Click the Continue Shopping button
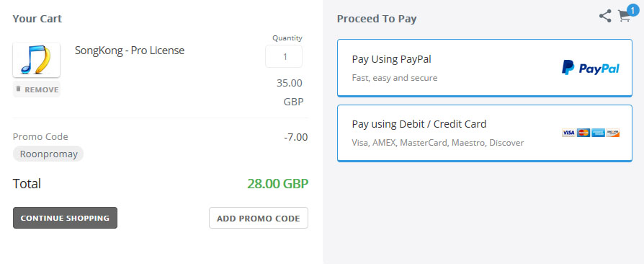 (x=65, y=218)
